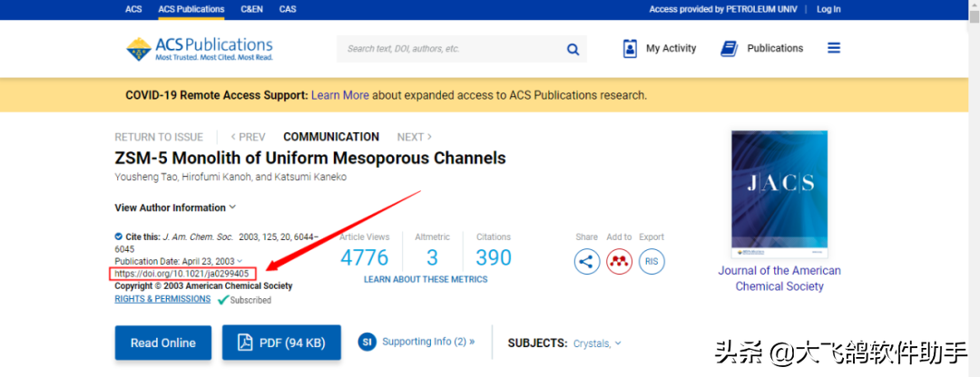
Task: Download the PDF (94 KB)
Action: coord(281,343)
